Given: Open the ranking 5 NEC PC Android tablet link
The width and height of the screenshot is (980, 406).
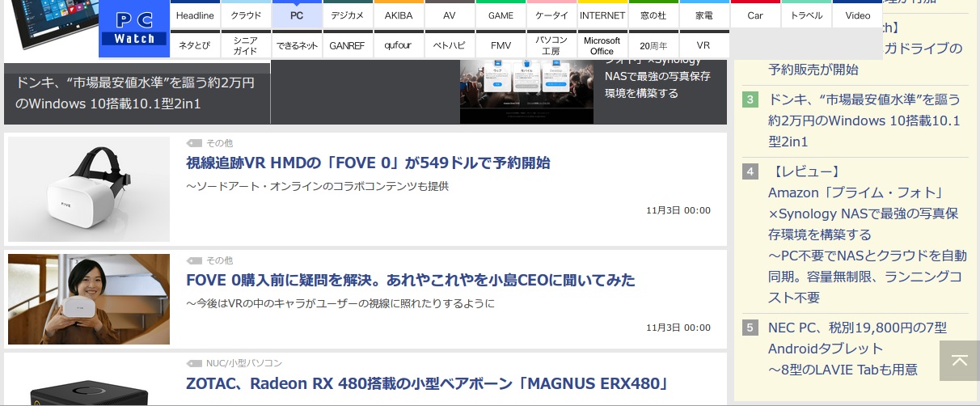Looking at the screenshot, I should [857, 349].
